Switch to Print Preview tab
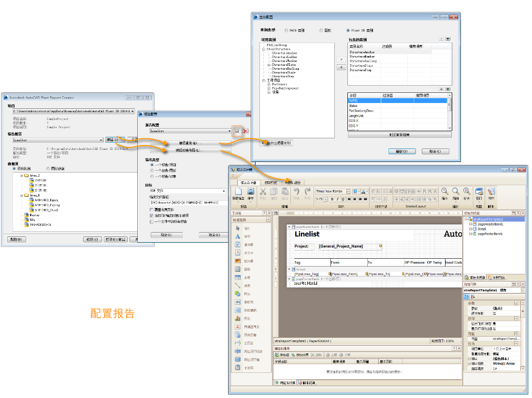 (x=271, y=183)
